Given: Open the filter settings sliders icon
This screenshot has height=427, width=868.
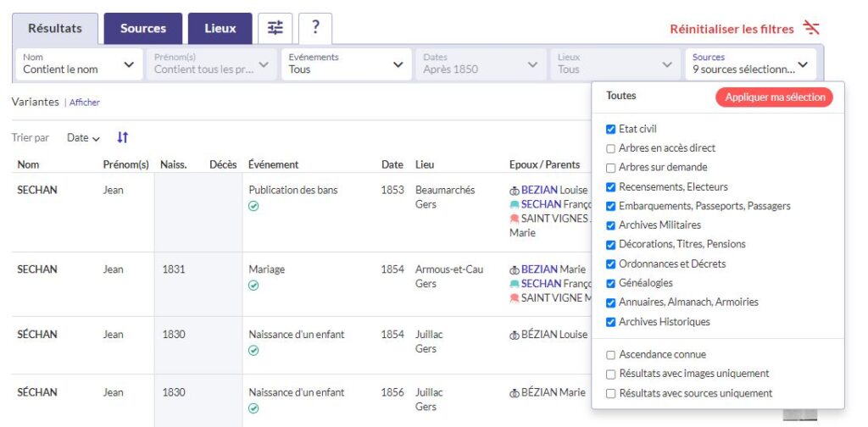Looking at the screenshot, I should tap(275, 28).
